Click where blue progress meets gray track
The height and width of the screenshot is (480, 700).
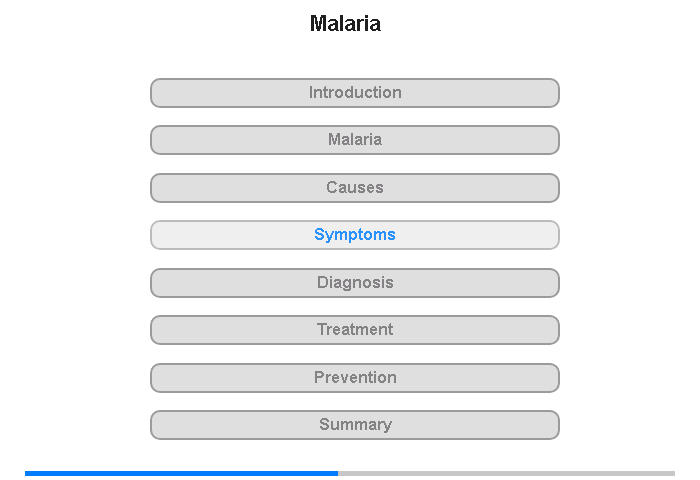coord(338,473)
